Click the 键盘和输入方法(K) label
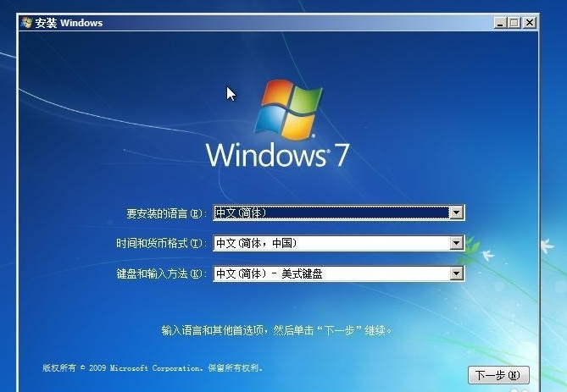This screenshot has height=392, width=567. 161,273
